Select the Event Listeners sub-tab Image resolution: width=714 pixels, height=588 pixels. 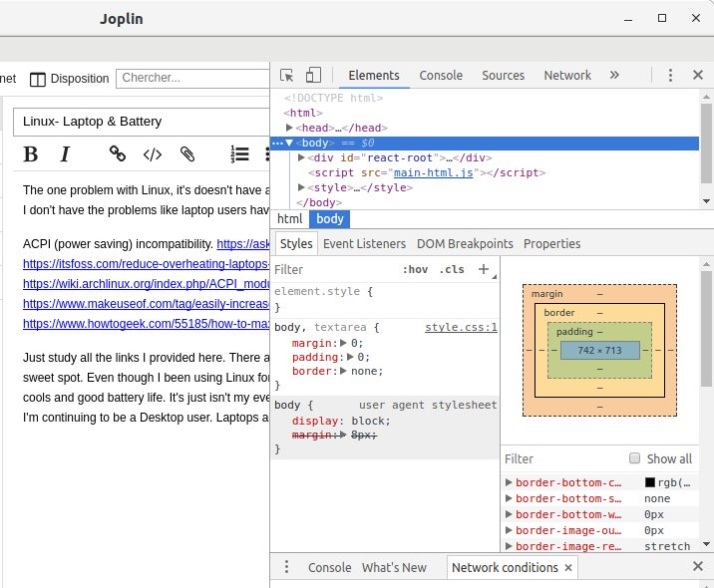364,244
